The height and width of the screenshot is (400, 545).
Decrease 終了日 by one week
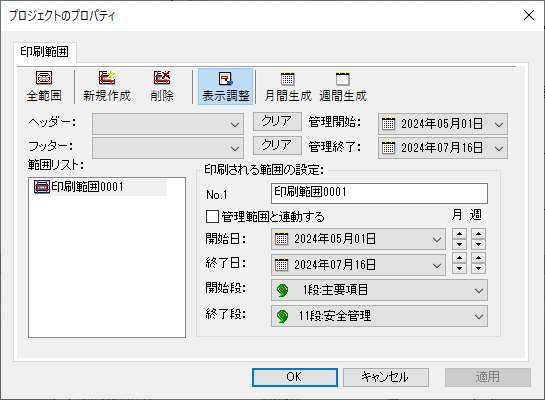pos(479,269)
